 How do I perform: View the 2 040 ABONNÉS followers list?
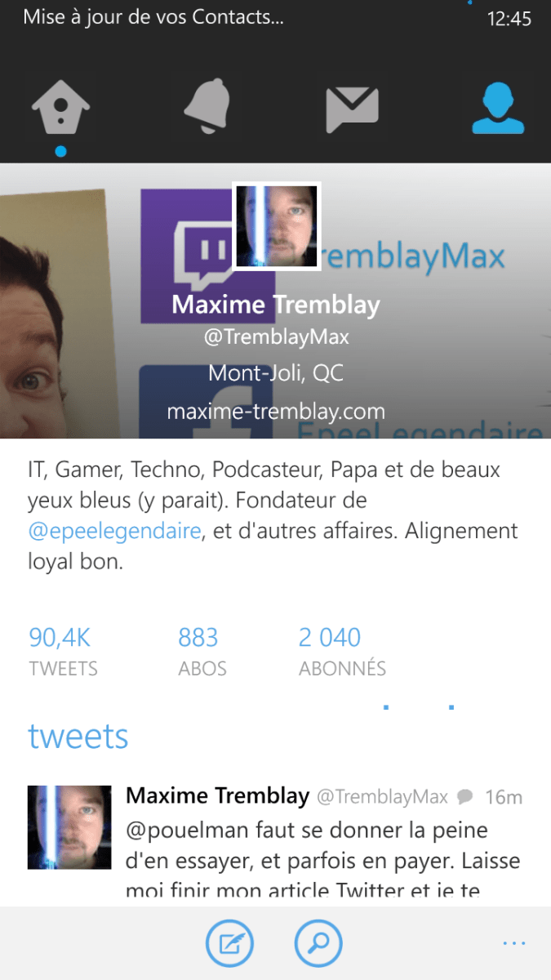click(x=342, y=652)
